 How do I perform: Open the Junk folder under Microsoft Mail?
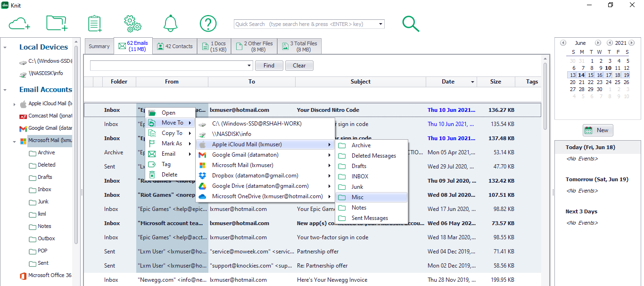click(x=39, y=202)
